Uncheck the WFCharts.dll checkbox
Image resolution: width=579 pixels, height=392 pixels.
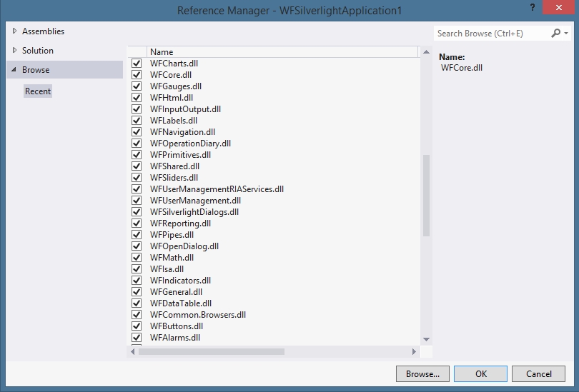[x=137, y=64]
